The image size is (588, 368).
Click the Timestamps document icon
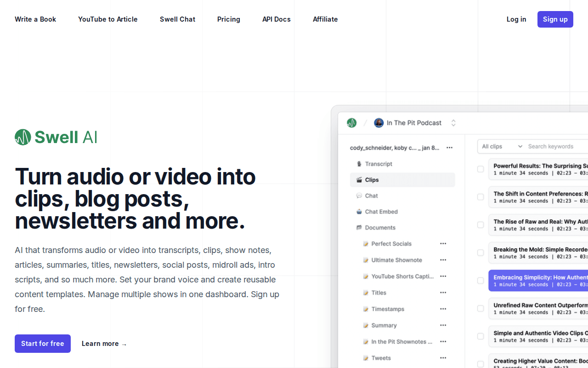tap(366, 309)
